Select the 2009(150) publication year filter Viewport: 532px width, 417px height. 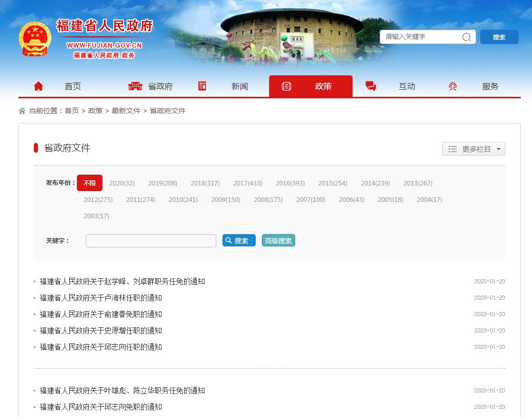pos(225,199)
